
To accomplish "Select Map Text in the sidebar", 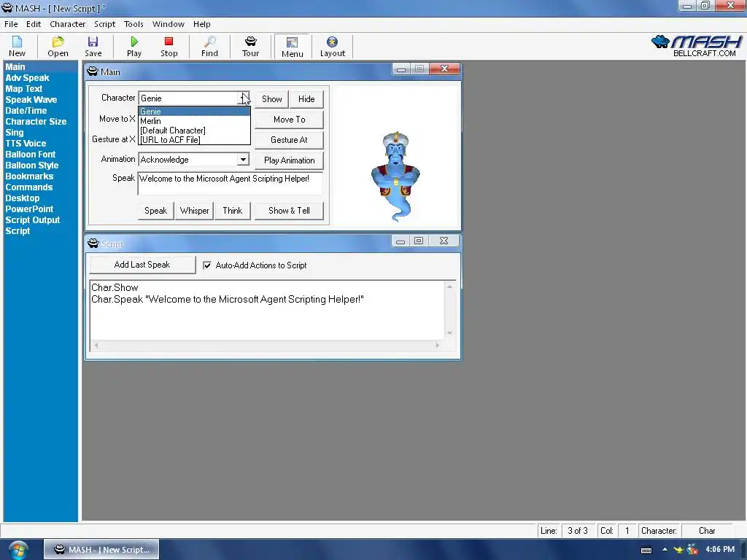I will pos(24,88).
